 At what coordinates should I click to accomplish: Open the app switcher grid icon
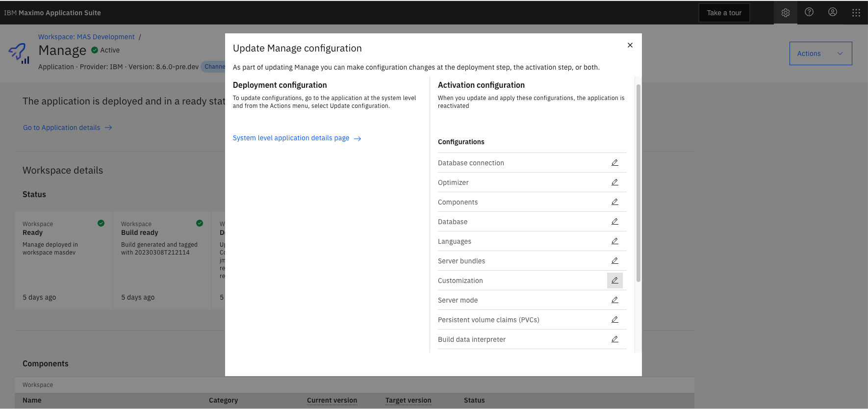[x=856, y=13]
